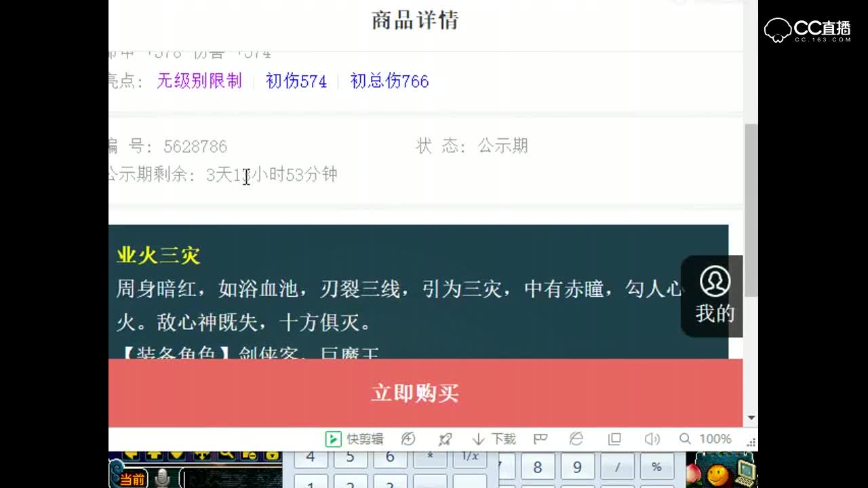The image size is (868, 488).
Task: Click the 立即购买 purchase button
Action: click(x=416, y=392)
